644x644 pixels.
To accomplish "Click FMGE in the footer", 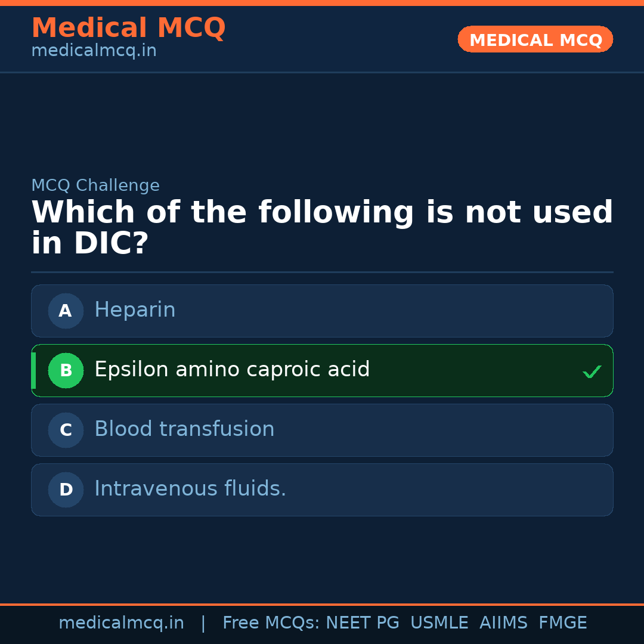I will coord(563,623).
